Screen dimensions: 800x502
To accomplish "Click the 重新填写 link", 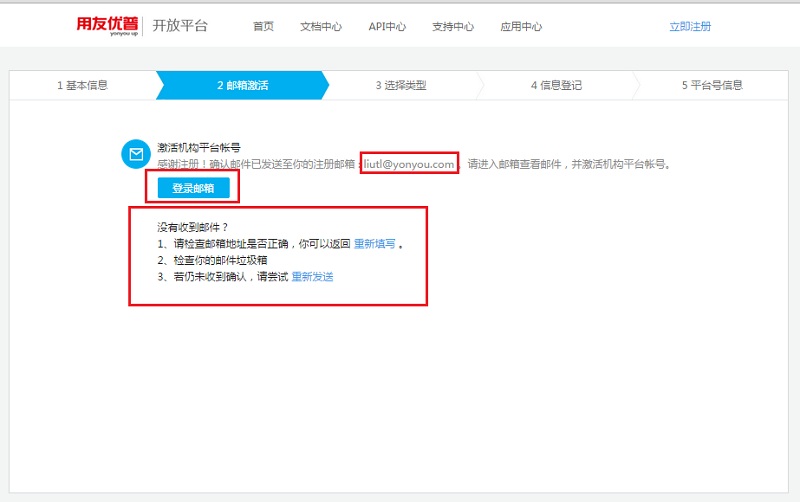I will [x=374, y=244].
